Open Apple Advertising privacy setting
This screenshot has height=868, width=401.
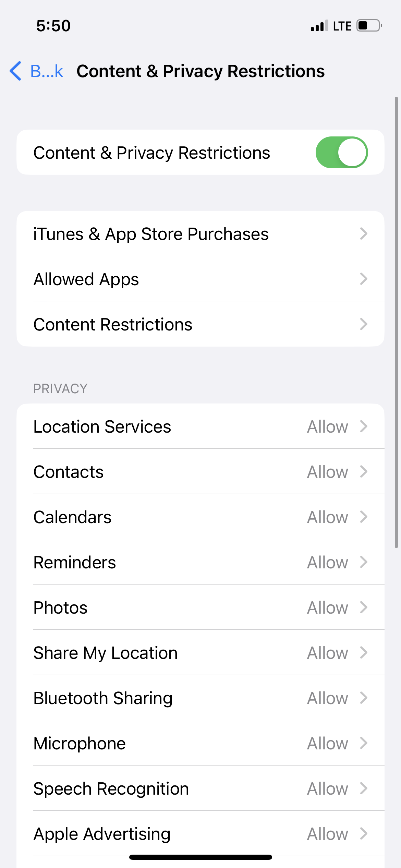tap(200, 834)
